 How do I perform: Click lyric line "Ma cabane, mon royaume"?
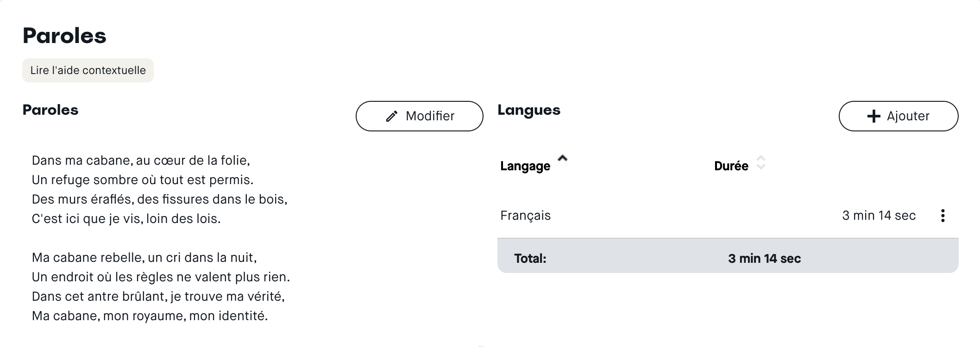point(150,316)
